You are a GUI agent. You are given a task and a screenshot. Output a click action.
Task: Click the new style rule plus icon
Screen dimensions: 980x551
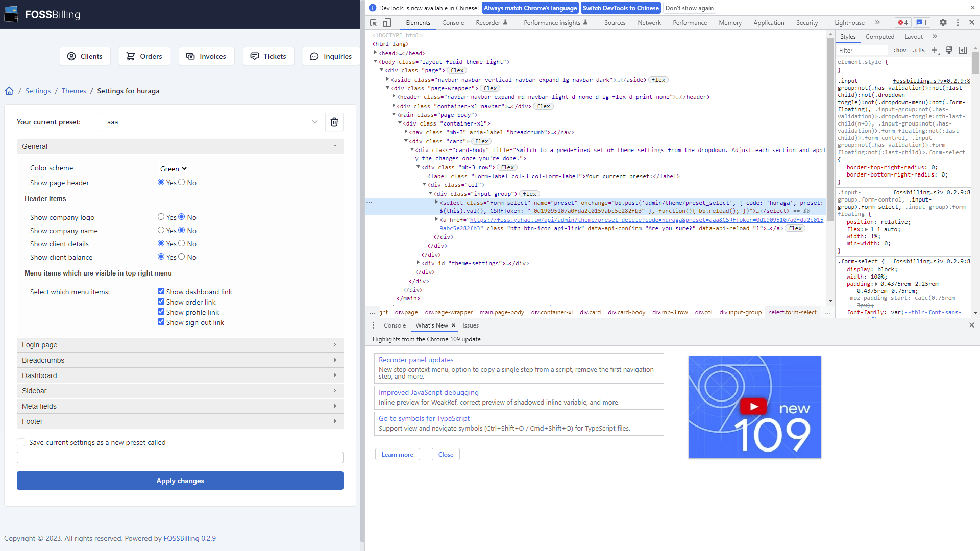(935, 50)
